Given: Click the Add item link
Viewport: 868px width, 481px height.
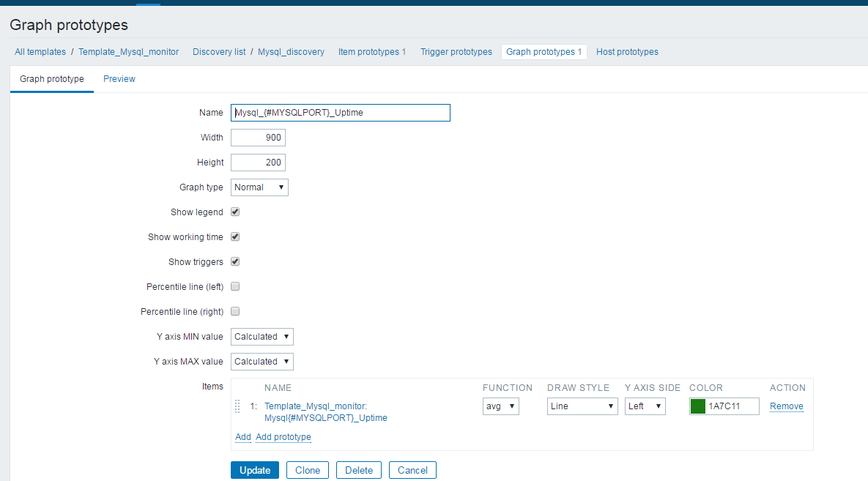Looking at the screenshot, I should (x=243, y=437).
